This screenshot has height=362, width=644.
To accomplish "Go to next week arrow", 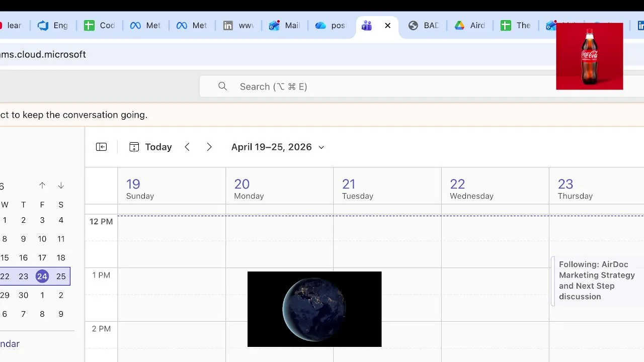I will (209, 147).
